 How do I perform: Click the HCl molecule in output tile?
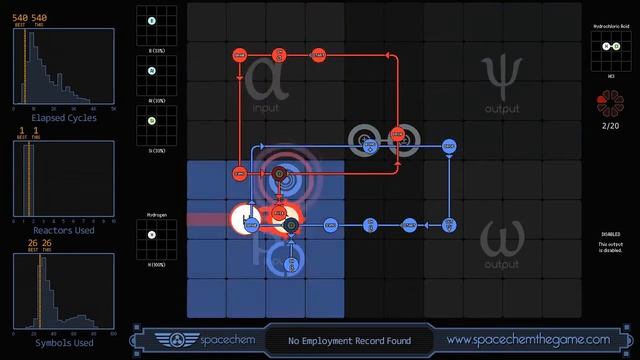(x=611, y=46)
